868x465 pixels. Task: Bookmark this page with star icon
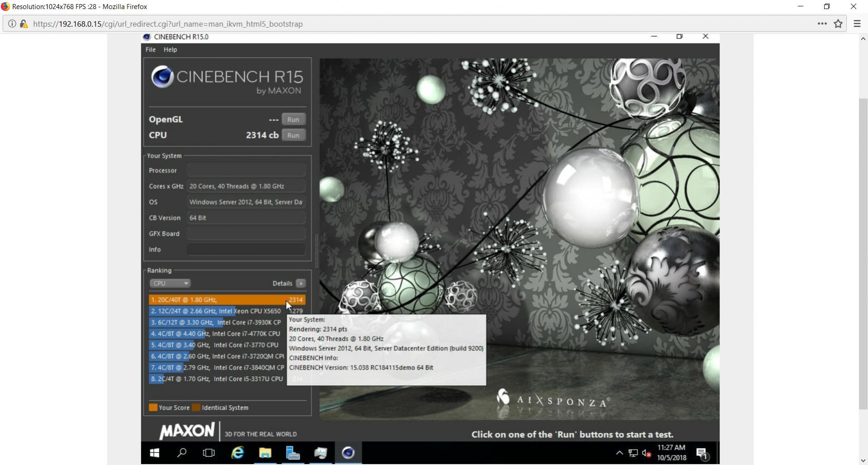pyautogui.click(x=838, y=24)
